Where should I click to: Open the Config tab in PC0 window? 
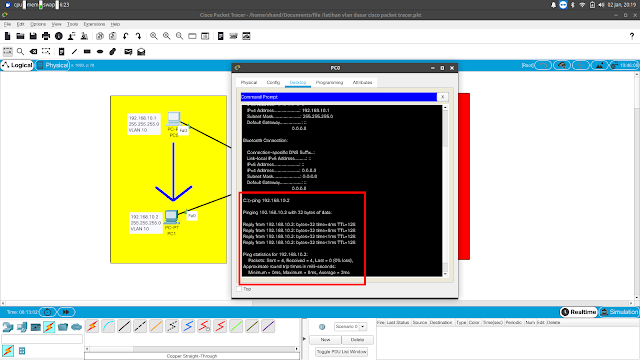click(x=273, y=82)
